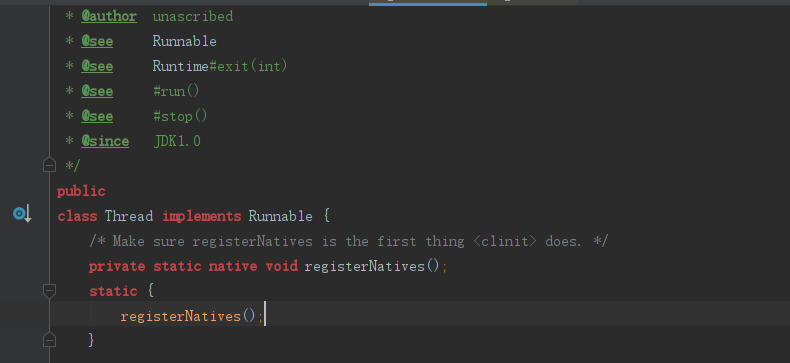Click the implementations gutter icon beside class Thread
790x363 pixels.
coord(22,214)
